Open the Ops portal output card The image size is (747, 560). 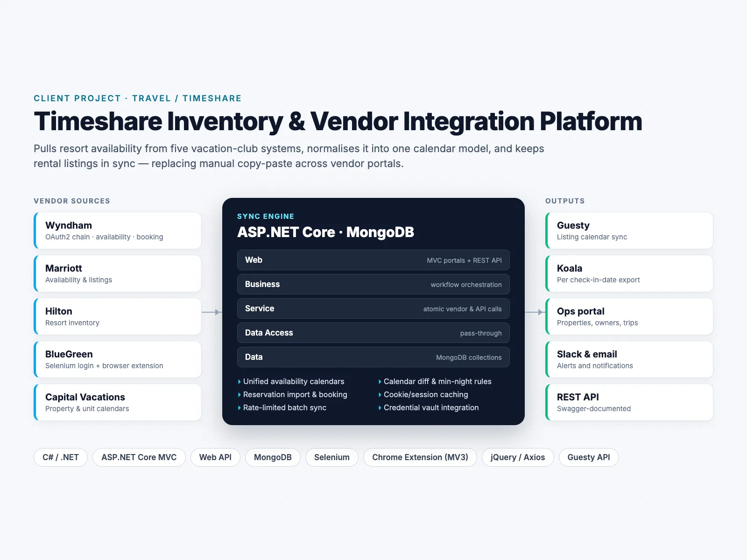[629, 316]
